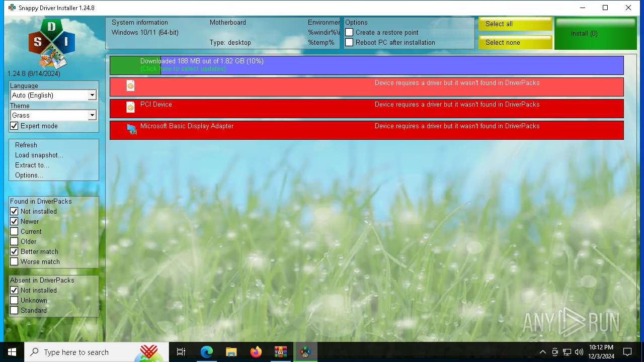The height and width of the screenshot is (362, 644).
Task: Click the Snappy Driver Installer taskbar icon
Action: click(x=305, y=352)
